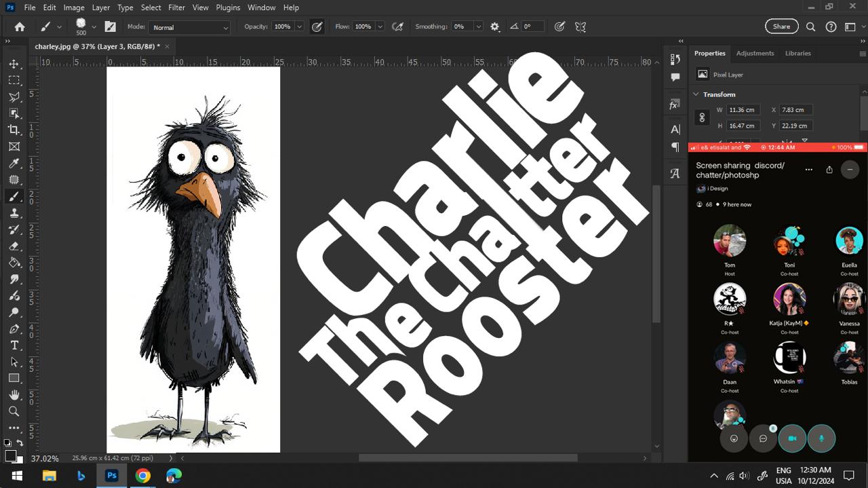Select the Clone Stamp tool
This screenshot has height=488, width=868.
click(x=14, y=212)
